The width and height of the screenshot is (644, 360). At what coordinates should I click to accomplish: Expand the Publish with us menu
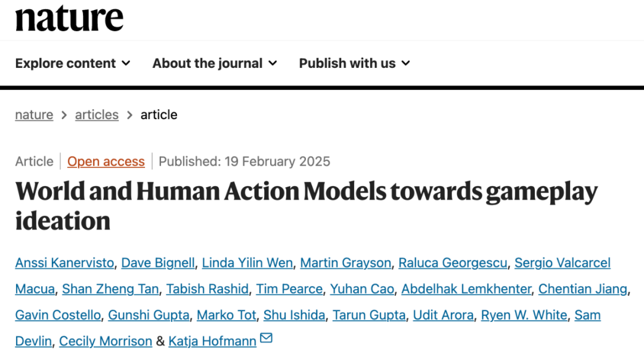354,63
